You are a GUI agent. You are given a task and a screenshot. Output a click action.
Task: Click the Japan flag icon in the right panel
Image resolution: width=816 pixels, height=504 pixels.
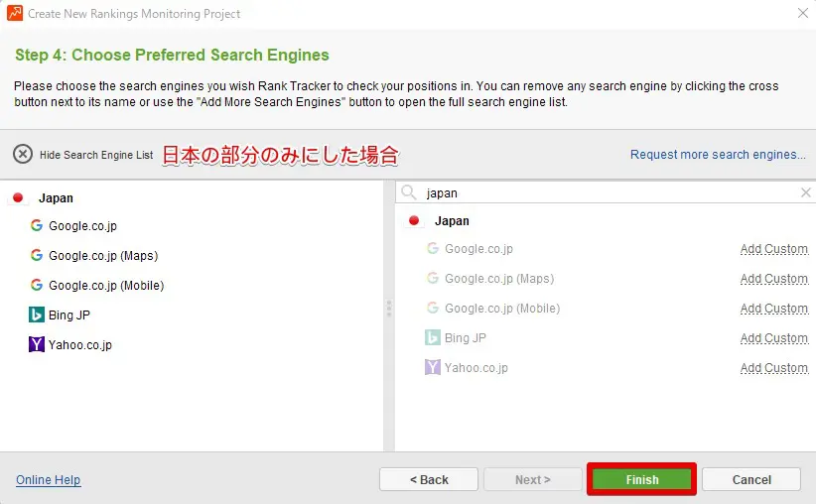coord(414,220)
